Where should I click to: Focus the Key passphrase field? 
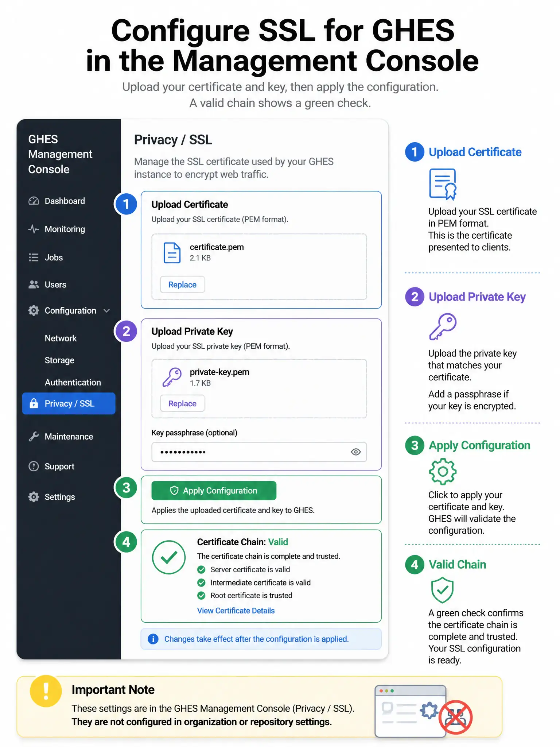[259, 452]
